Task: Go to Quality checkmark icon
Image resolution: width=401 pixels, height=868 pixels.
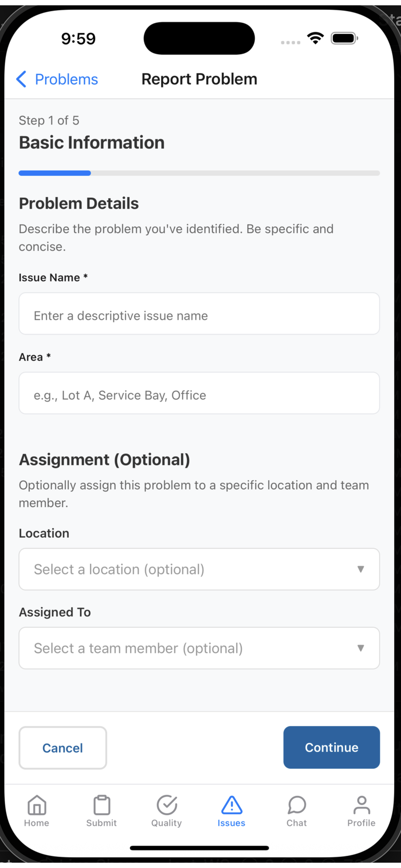Action: tap(167, 805)
